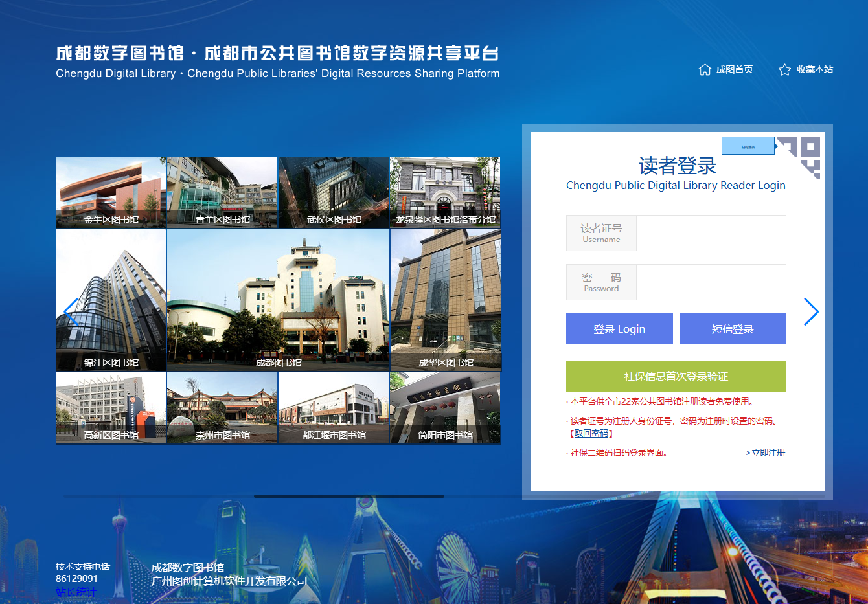Click the right arrow next to login panel
This screenshot has width=868, height=604.
tap(811, 312)
